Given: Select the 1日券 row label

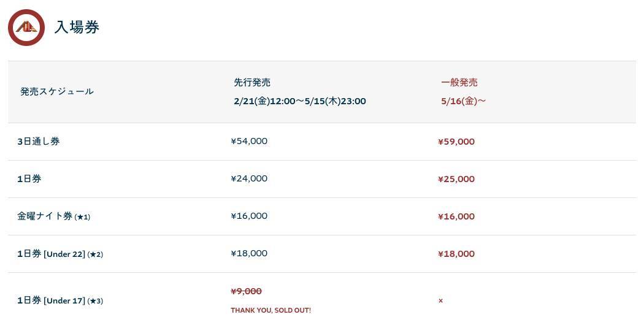Looking at the screenshot, I should (29, 179).
